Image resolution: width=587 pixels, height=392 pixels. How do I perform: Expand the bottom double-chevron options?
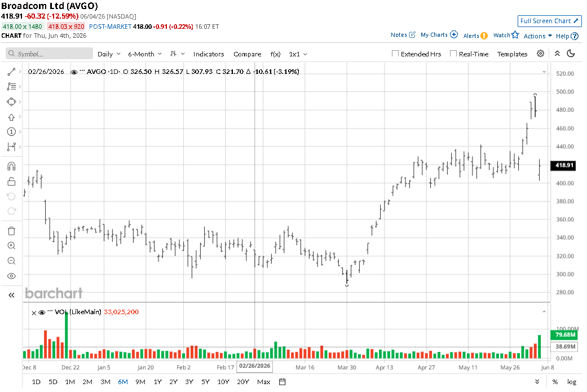click(537, 382)
